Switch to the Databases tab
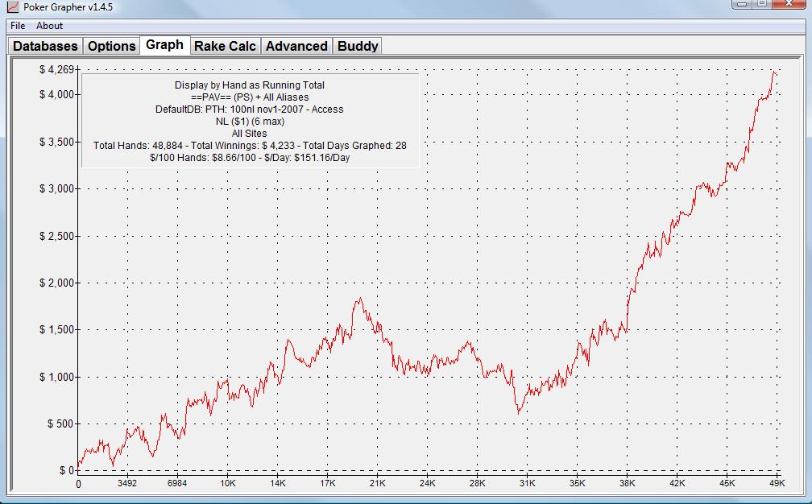 [x=45, y=46]
